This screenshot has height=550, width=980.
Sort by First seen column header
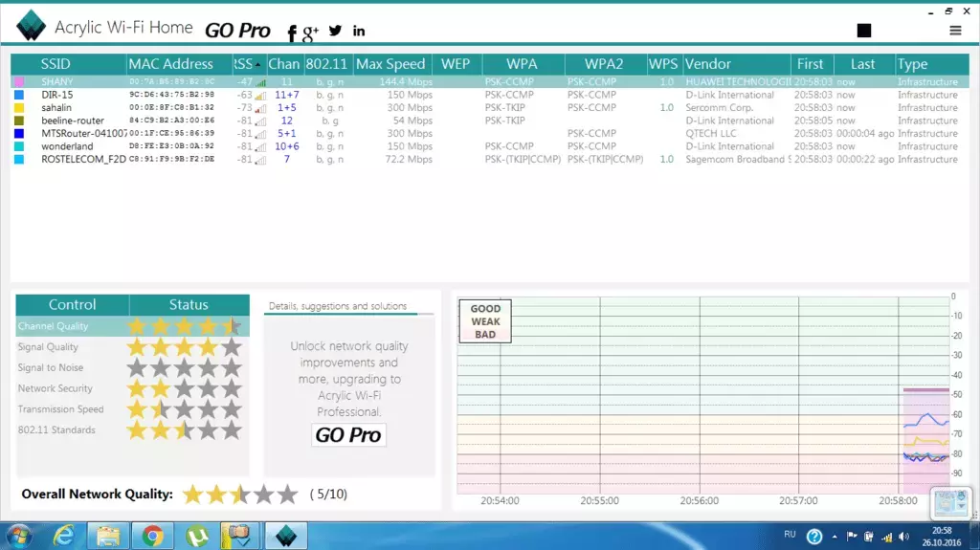point(811,64)
